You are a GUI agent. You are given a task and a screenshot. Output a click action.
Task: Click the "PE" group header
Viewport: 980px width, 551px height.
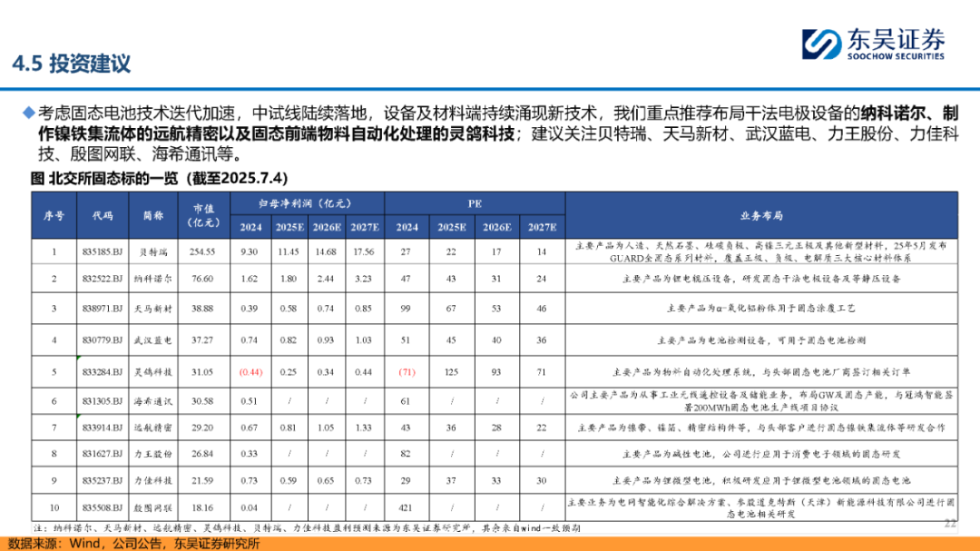click(475, 203)
